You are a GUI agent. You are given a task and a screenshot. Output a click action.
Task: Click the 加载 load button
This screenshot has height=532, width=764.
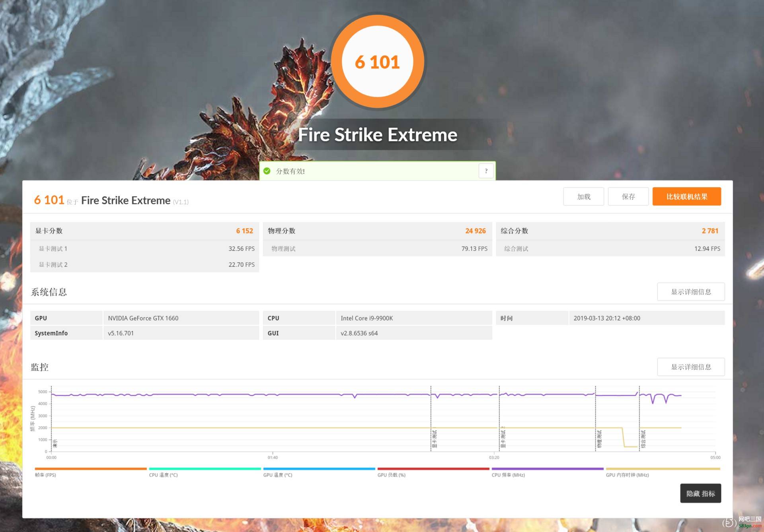click(583, 196)
